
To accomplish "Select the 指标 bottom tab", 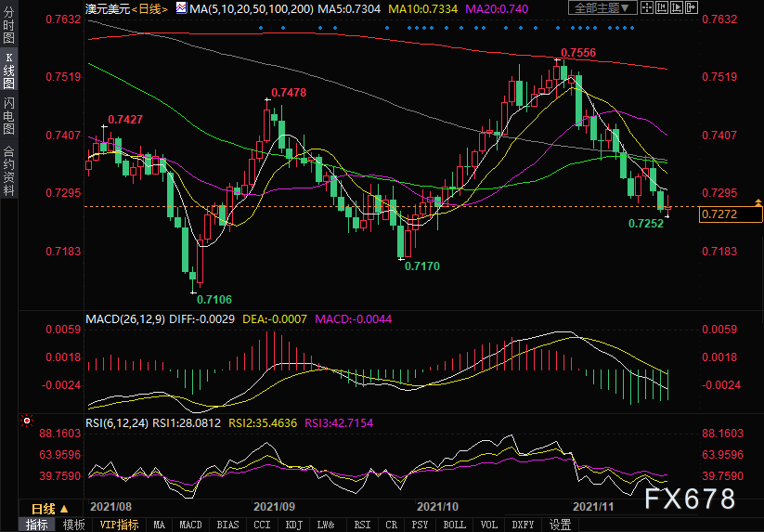I will point(37,525).
